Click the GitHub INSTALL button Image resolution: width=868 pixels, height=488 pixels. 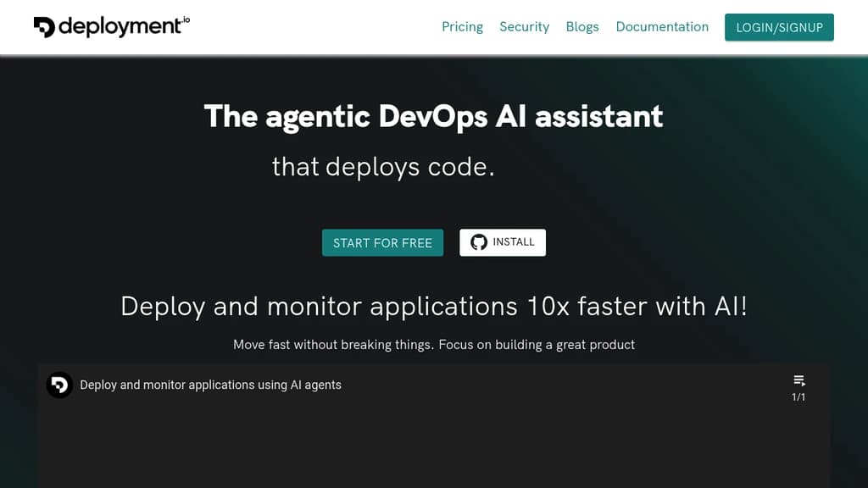pyautogui.click(x=503, y=242)
